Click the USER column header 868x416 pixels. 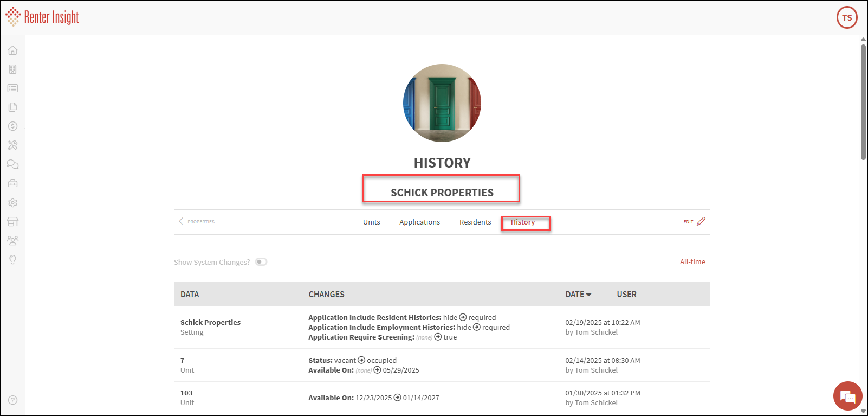click(626, 295)
